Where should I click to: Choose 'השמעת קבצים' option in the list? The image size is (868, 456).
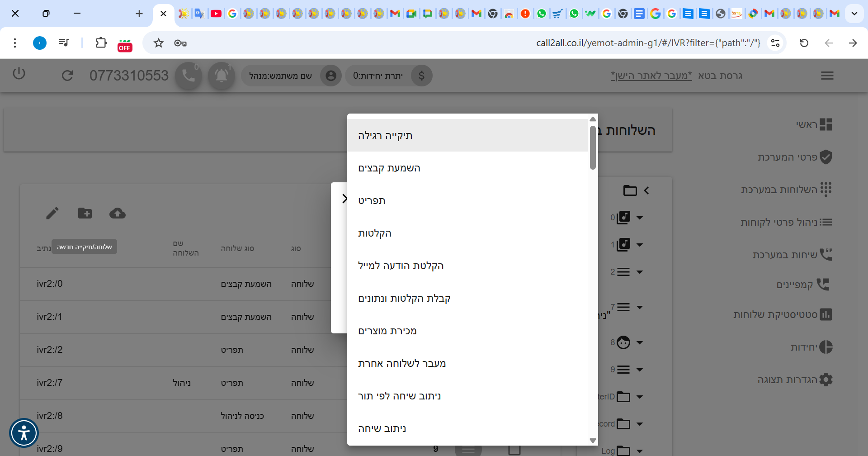tap(389, 168)
